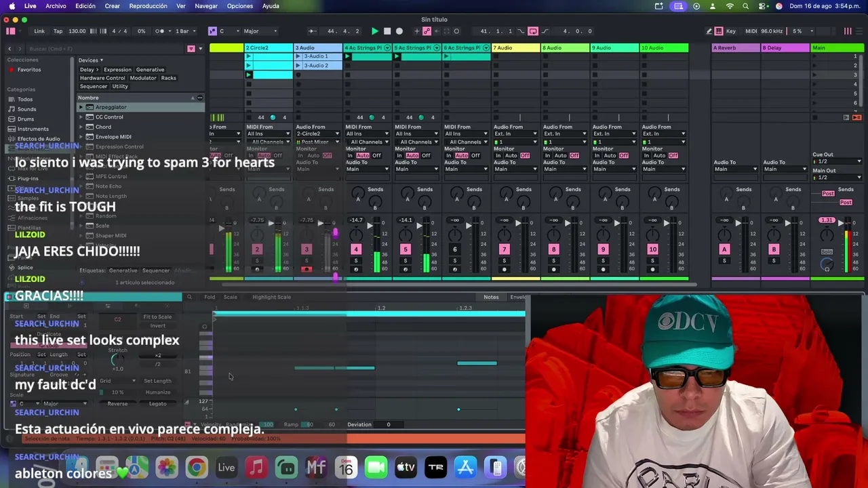Screen dimensions: 868x488
Task: Open the Edición menu
Action: [85, 6]
